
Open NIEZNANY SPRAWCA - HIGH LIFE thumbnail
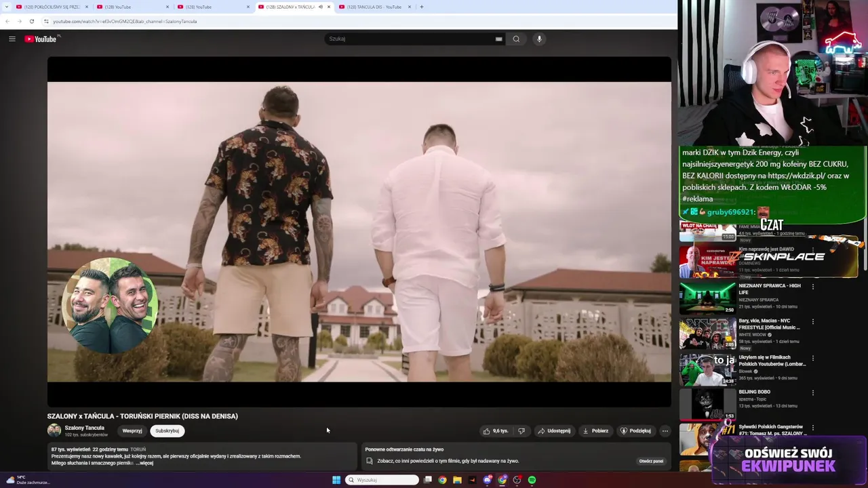(707, 298)
